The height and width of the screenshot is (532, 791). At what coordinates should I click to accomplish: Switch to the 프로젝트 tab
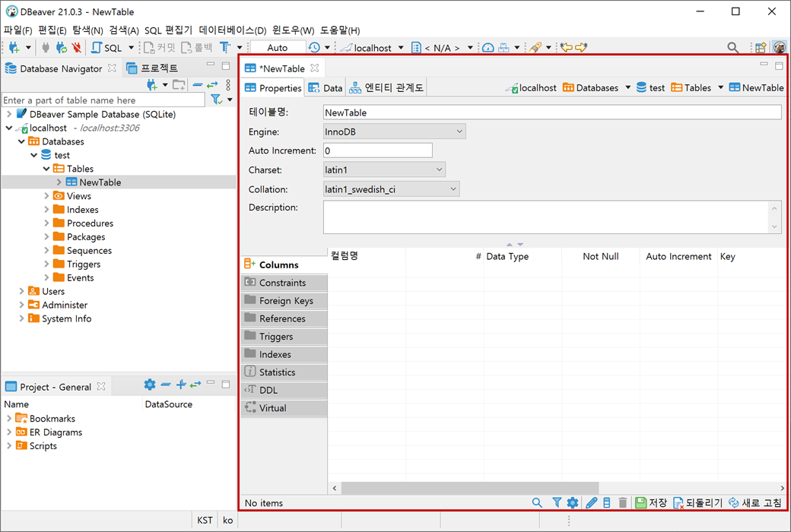pos(152,68)
